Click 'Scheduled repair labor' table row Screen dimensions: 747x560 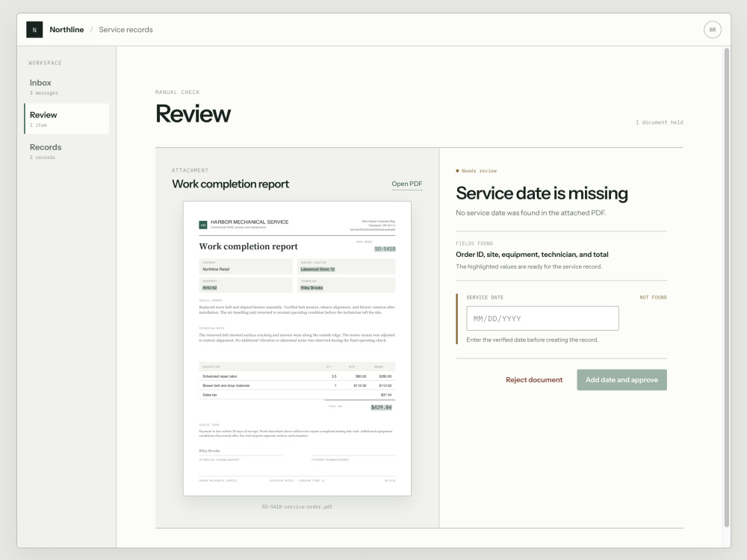click(x=297, y=376)
